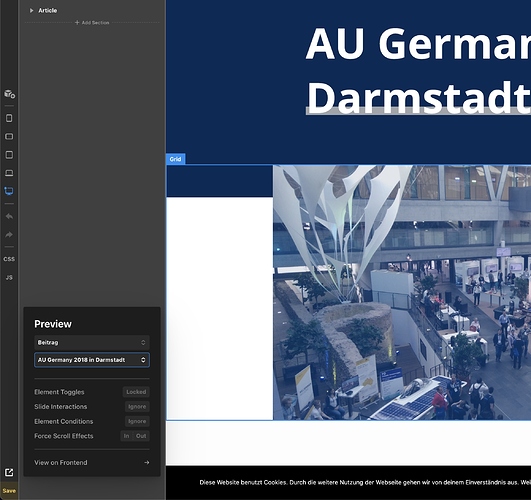Open the Beitrag post type dropdown
This screenshot has width=531, height=500.
92,342
